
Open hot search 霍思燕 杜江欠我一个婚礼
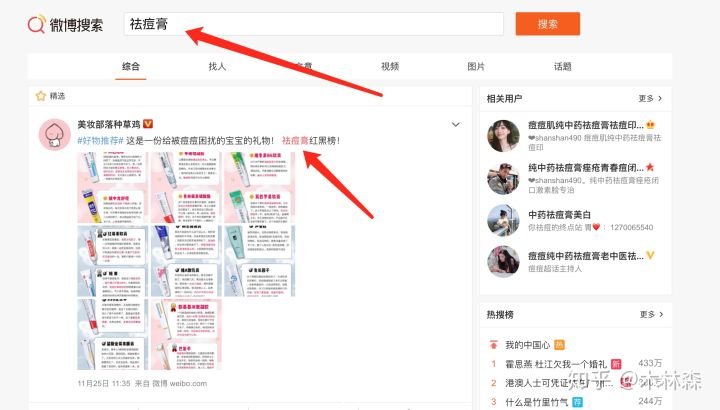[556, 364]
